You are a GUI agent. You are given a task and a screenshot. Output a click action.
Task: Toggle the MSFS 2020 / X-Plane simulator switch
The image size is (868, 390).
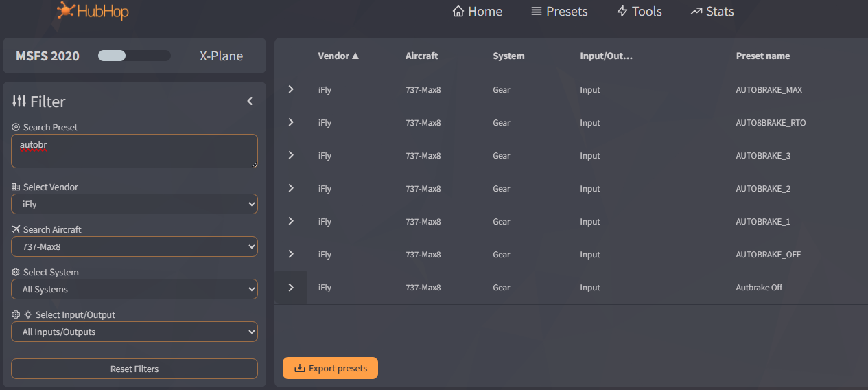(134, 56)
